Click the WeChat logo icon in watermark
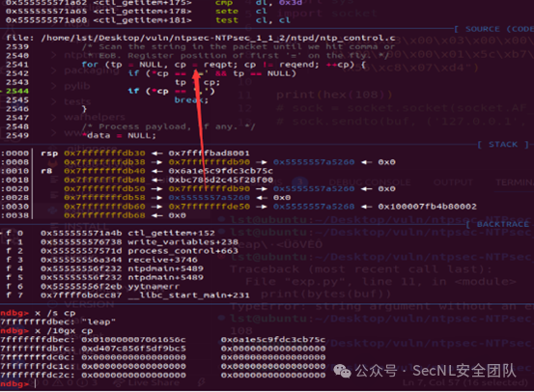534x392 pixels. tap(342, 371)
